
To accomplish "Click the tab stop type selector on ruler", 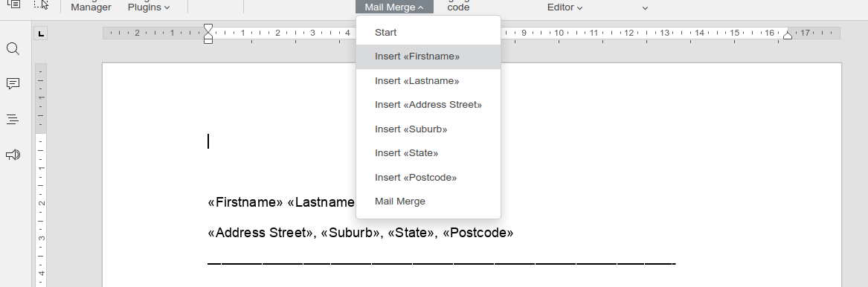I will 40,33.
